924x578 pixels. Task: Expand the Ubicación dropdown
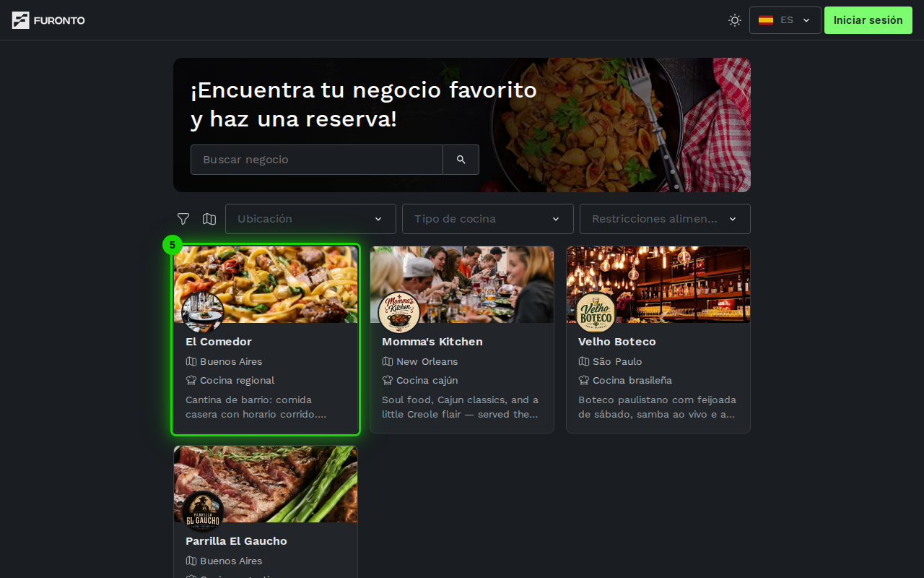coord(310,219)
